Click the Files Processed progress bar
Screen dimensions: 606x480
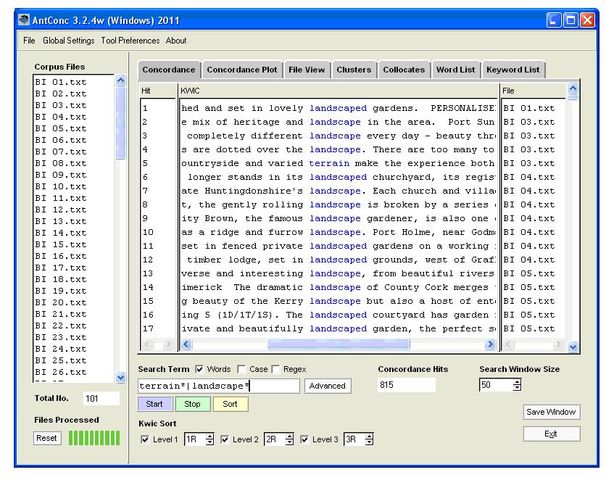pyautogui.click(x=94, y=438)
